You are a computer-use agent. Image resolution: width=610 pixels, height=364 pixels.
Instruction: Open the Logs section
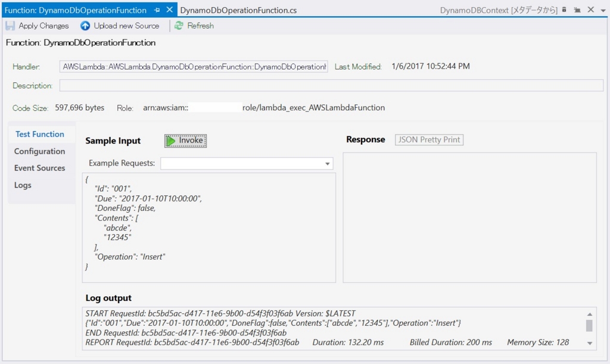click(23, 185)
